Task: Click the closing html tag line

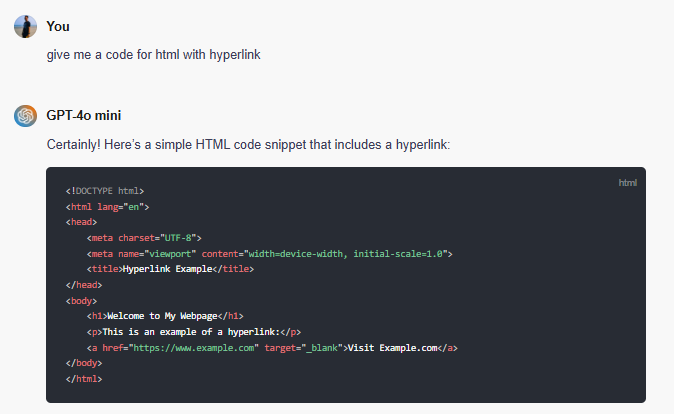Action: (84, 379)
